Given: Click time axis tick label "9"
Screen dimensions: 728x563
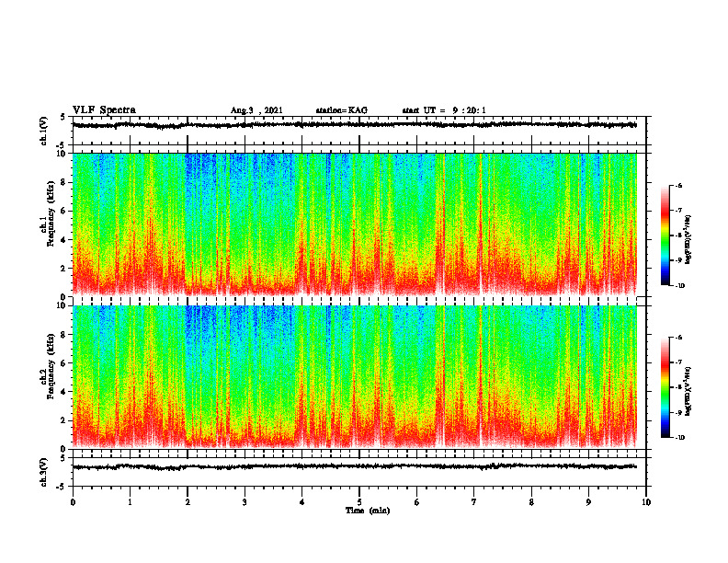Looking at the screenshot, I should tap(588, 502).
